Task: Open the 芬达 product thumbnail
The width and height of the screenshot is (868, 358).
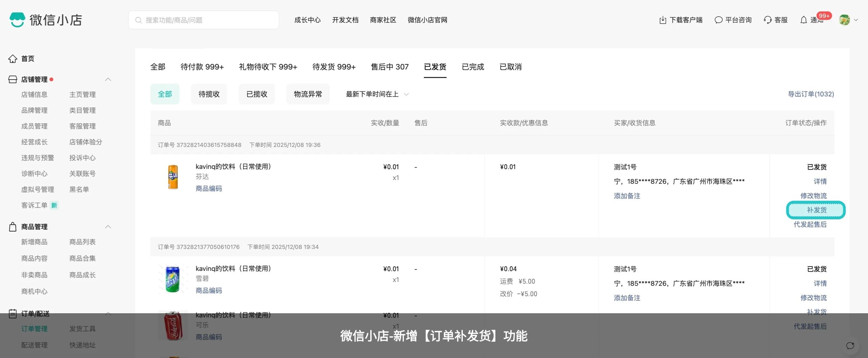Action: coord(173,177)
